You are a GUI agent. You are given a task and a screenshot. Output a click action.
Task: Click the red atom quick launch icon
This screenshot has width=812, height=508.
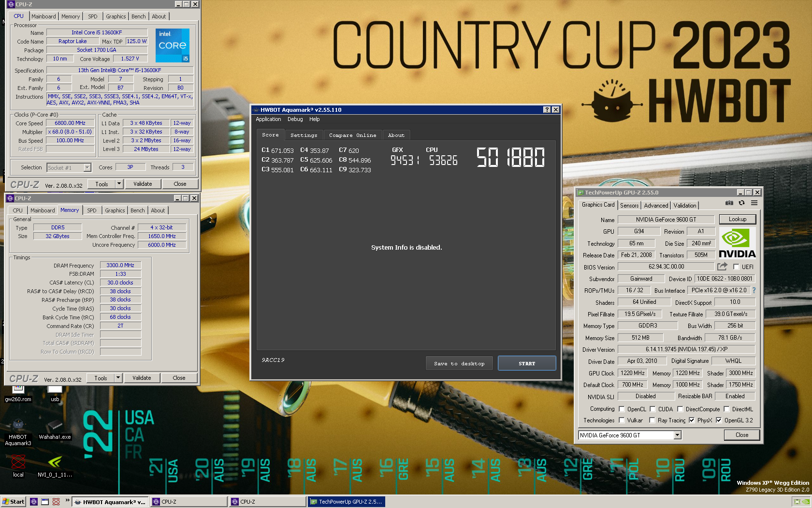(x=56, y=502)
